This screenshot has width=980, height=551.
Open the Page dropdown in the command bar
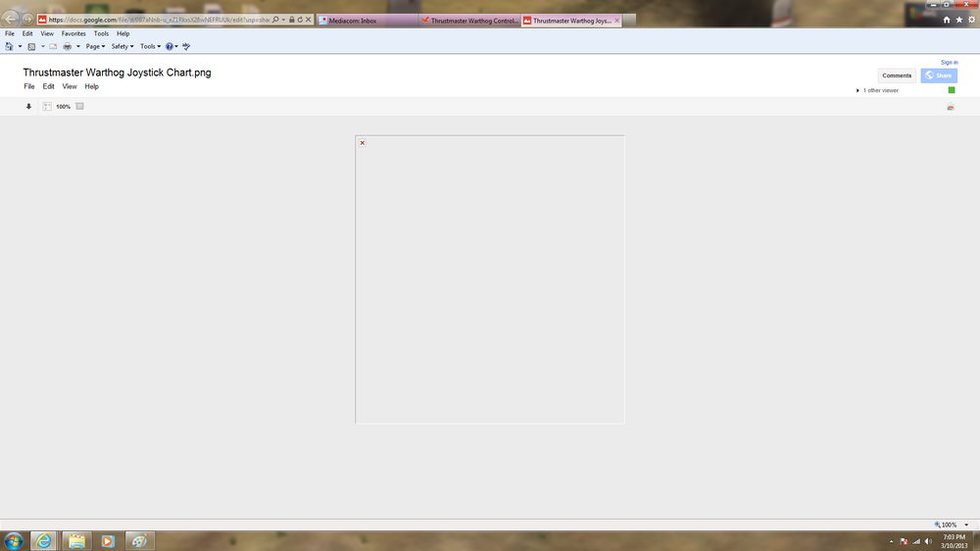click(x=95, y=46)
